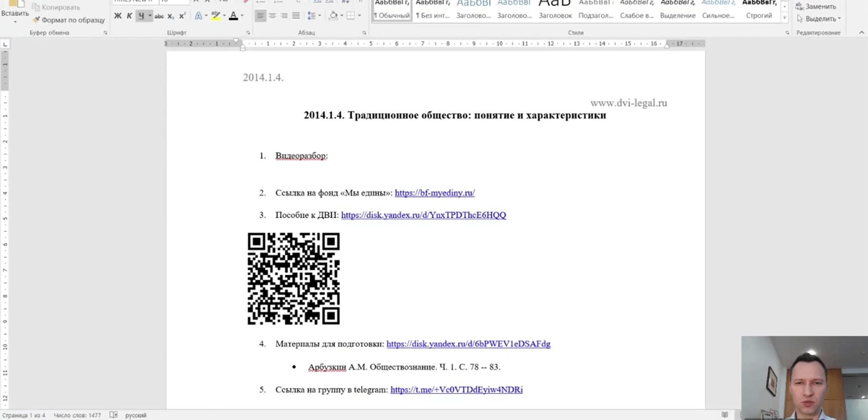
Task: Click the QR code image
Action: pyautogui.click(x=294, y=278)
